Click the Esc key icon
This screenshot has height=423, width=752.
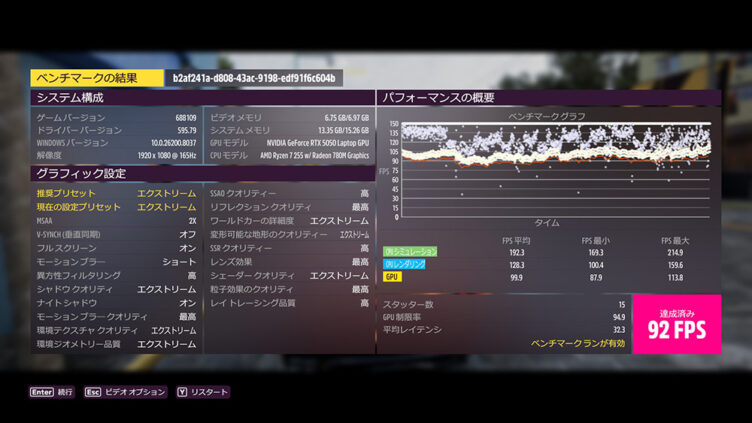coord(93,392)
